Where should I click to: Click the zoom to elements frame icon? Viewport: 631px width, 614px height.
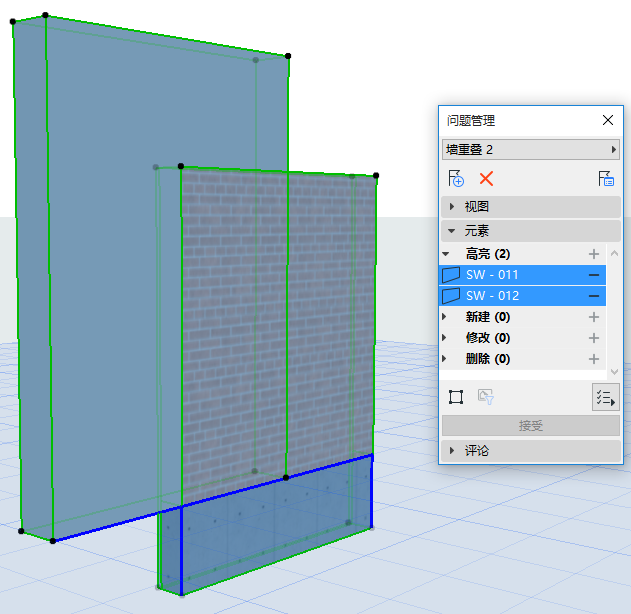(456, 397)
